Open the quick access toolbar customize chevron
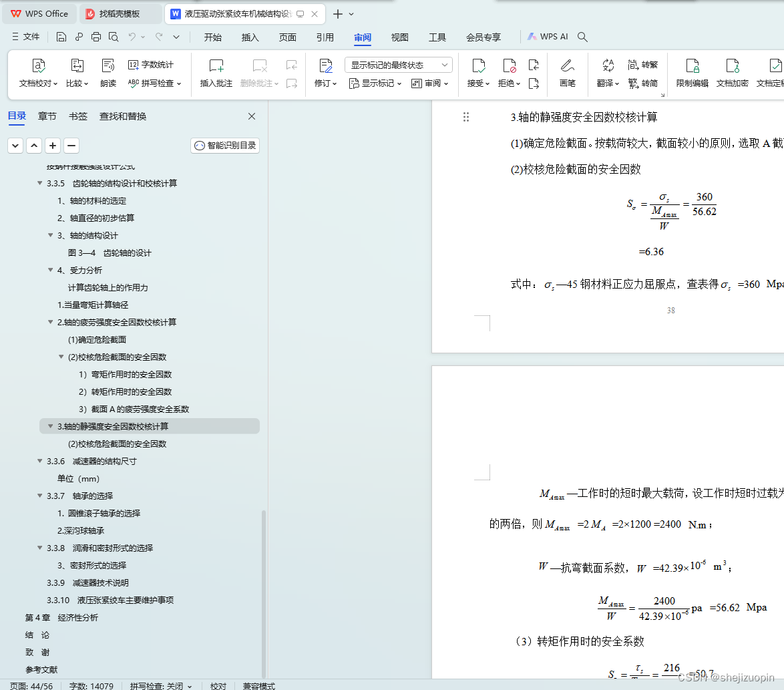This screenshot has height=690, width=784. 176,37
